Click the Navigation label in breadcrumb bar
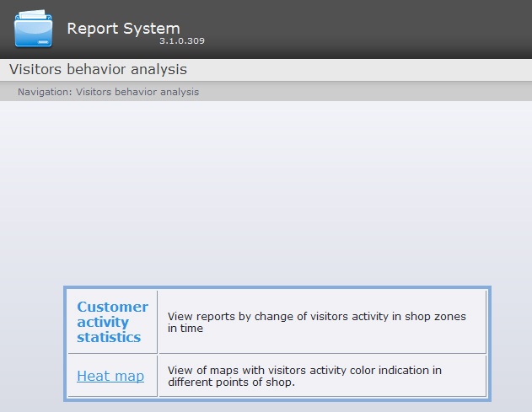Screen dimensions: 532x412 point(44,92)
